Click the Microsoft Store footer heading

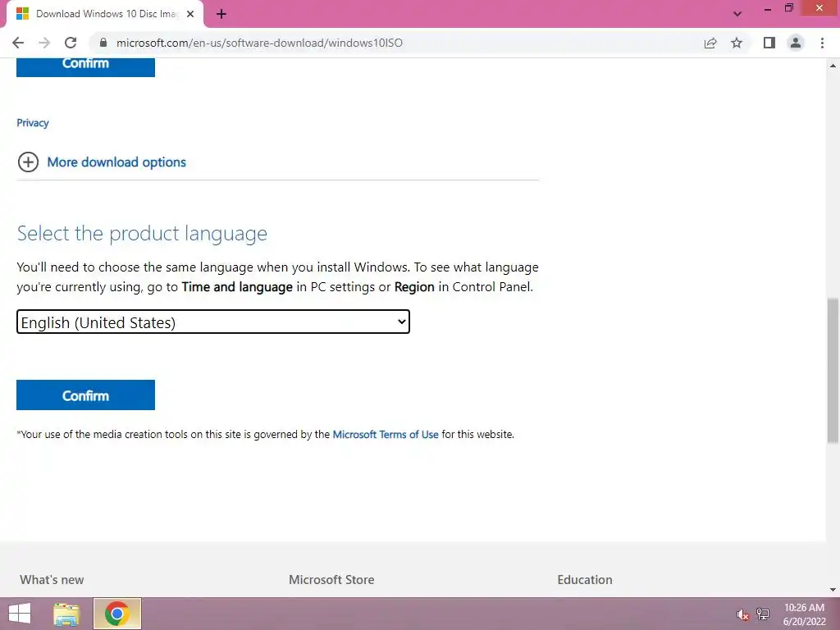[x=331, y=580]
